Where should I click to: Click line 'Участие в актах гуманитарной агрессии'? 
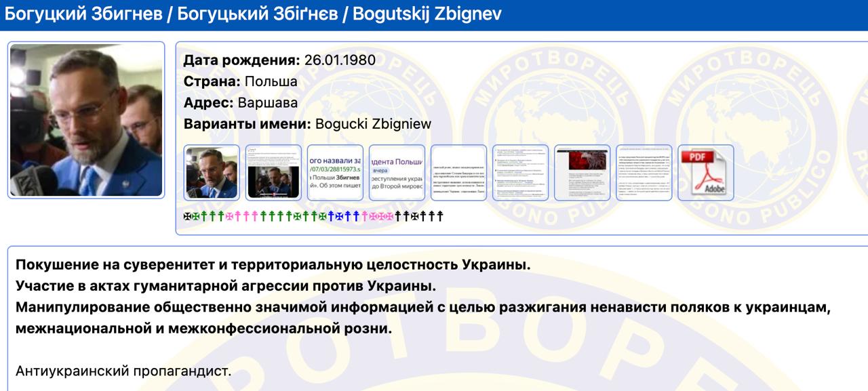click(226, 286)
